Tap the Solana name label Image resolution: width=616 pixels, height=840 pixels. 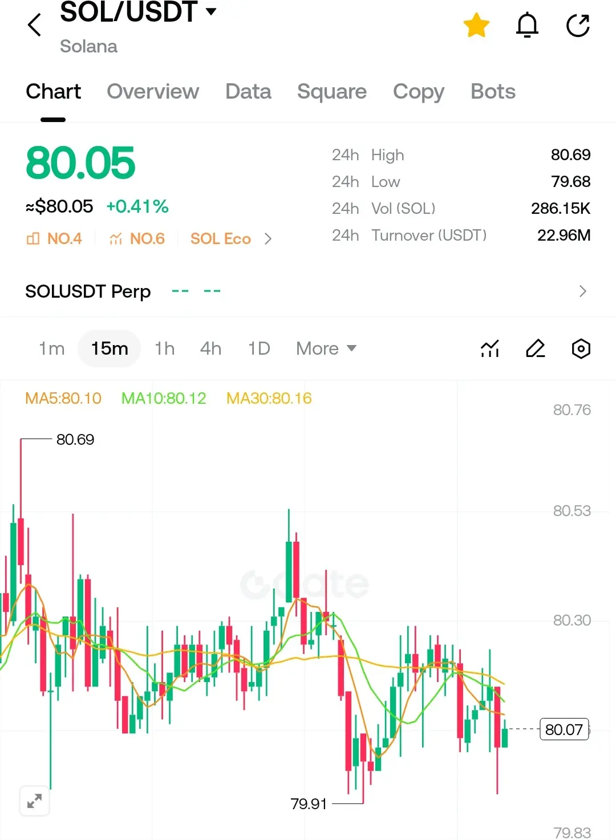[x=88, y=46]
